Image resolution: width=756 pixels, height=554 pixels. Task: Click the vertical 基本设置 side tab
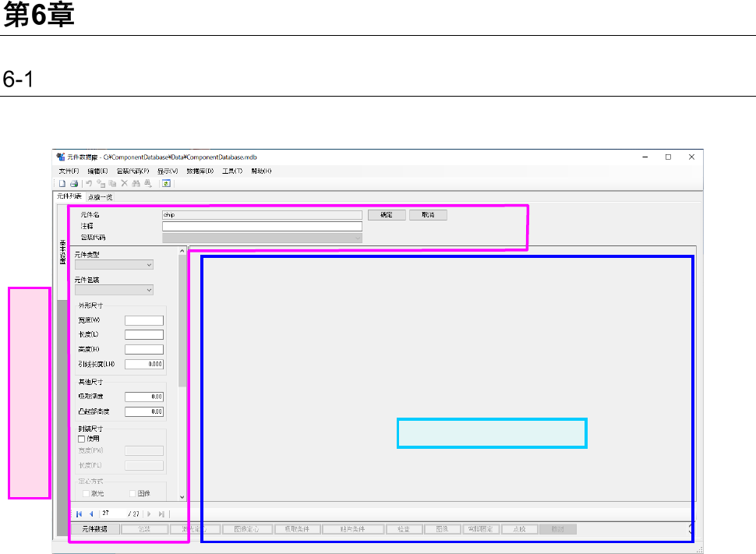(x=62, y=252)
